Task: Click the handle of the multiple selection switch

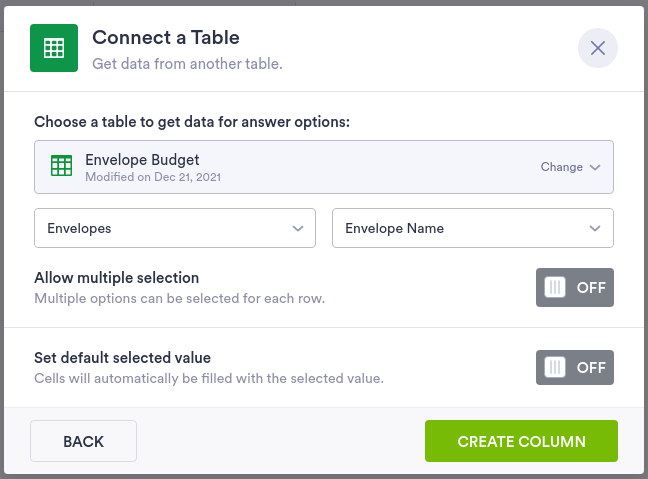Action: tap(554, 287)
